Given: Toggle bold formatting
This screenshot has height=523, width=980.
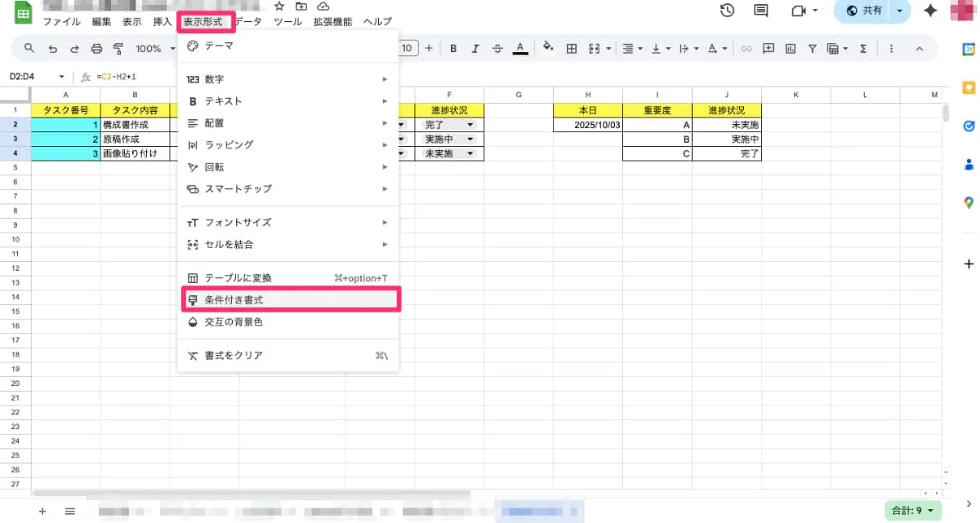Looking at the screenshot, I should pos(453,48).
